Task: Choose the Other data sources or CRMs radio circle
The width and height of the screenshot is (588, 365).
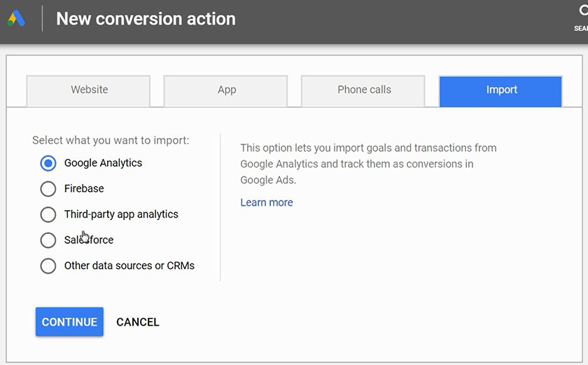Action: (x=48, y=266)
